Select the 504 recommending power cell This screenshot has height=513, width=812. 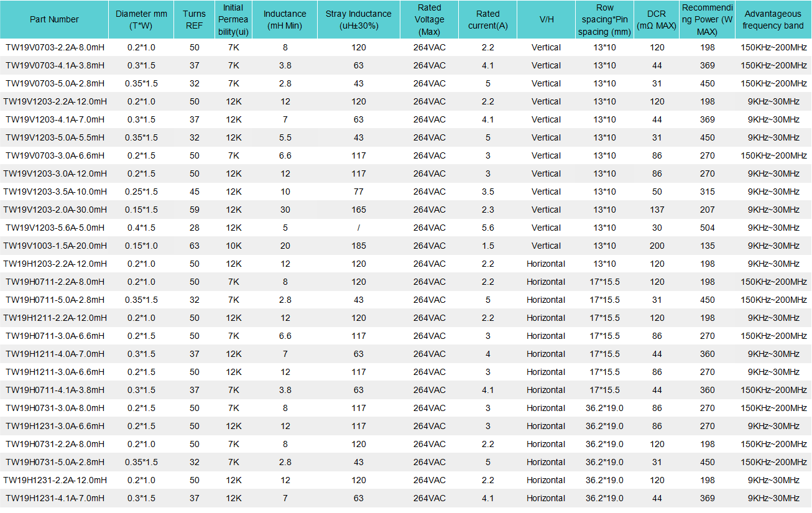[707, 228]
